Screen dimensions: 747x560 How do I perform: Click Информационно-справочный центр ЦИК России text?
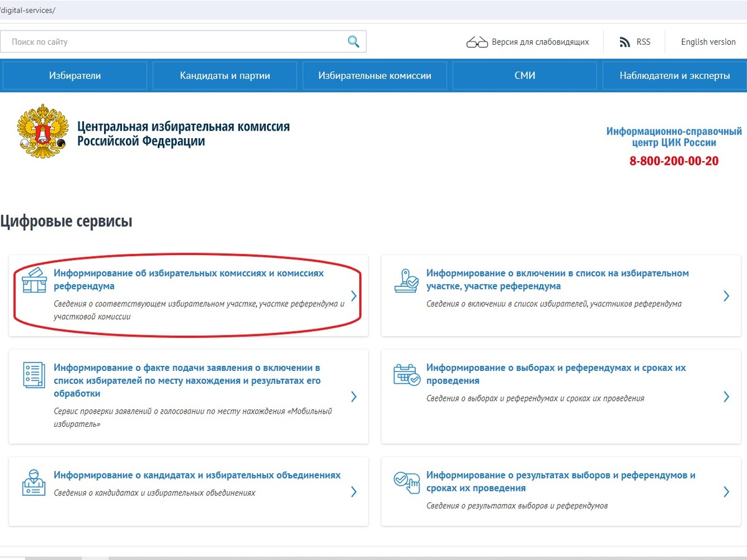pos(674,137)
